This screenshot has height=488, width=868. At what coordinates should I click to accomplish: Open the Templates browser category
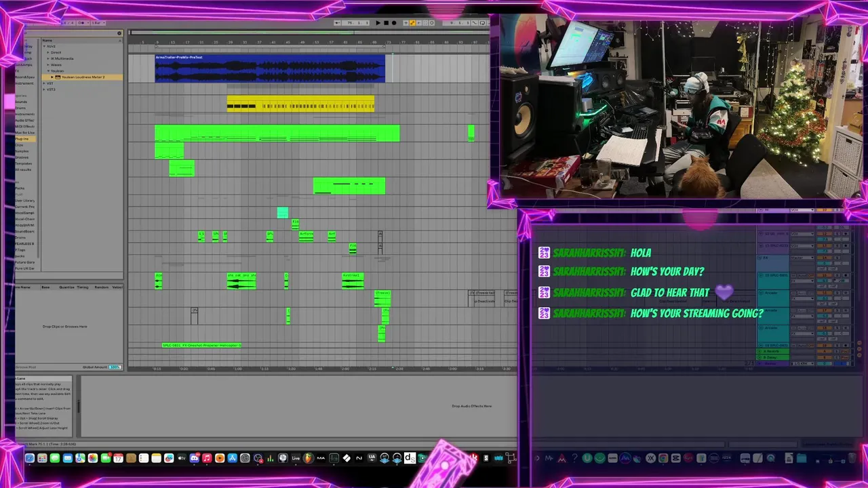[x=24, y=163]
